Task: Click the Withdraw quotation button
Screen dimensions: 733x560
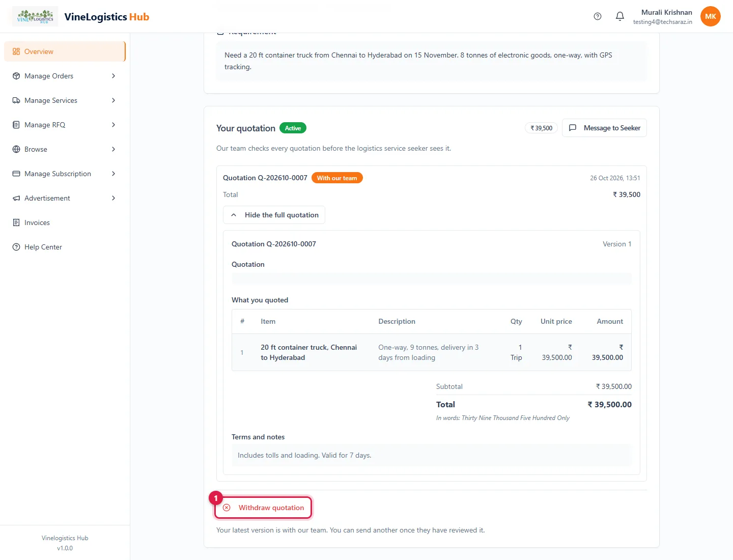Action: [x=263, y=508]
